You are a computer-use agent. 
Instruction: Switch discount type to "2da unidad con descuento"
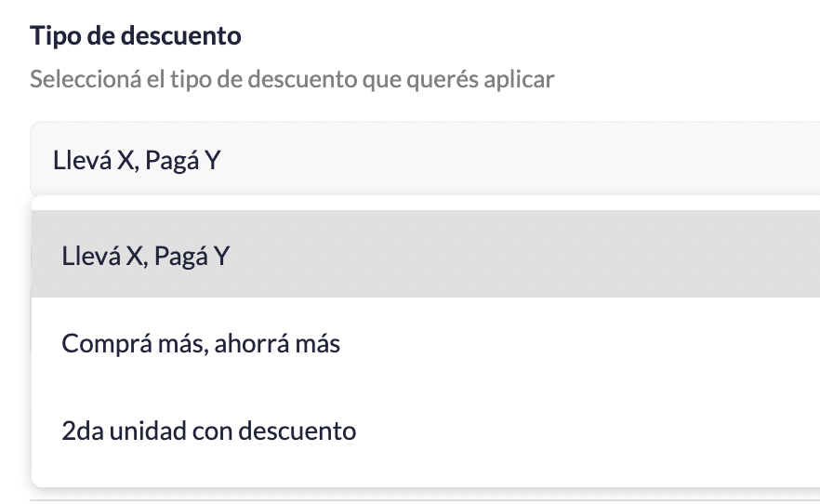pyautogui.click(x=208, y=431)
